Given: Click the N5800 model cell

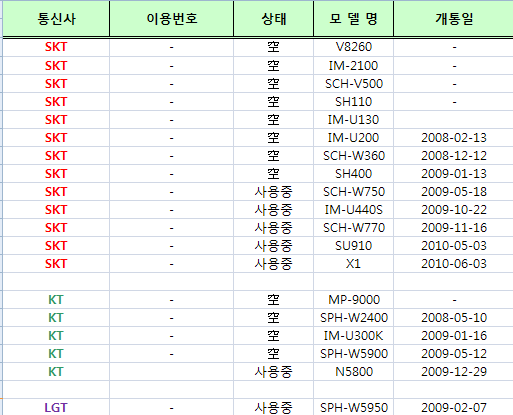Looking at the screenshot, I should coord(354,372).
